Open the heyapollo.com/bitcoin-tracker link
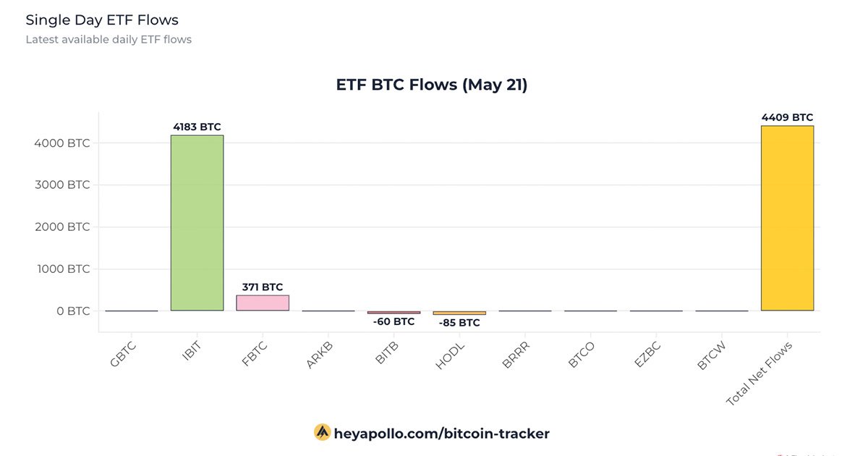868x456 pixels. click(x=441, y=434)
